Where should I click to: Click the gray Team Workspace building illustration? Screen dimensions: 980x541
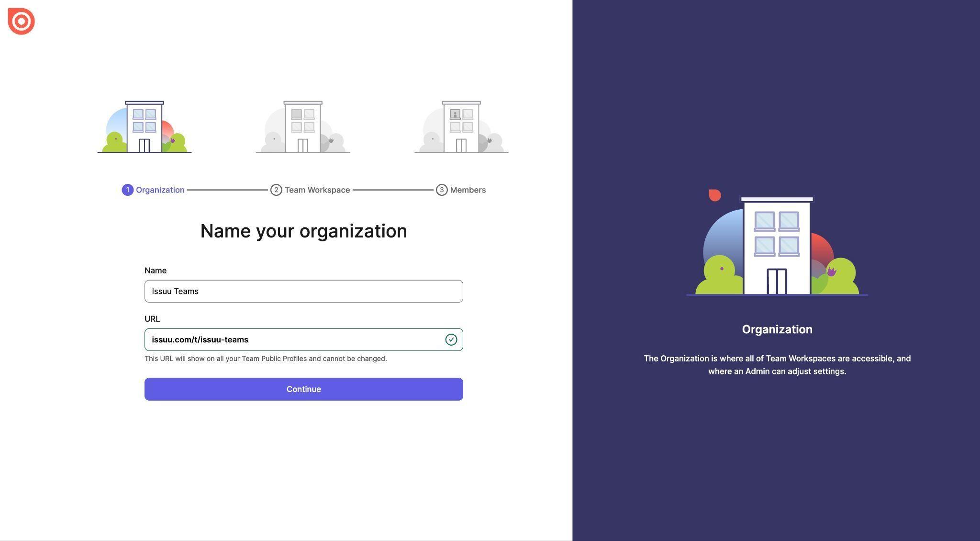coord(303,127)
